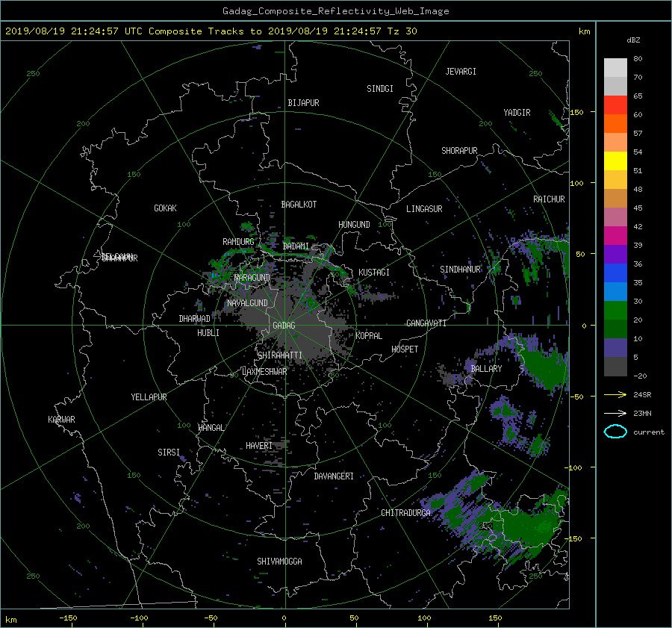Click the CHITRADURGA city label

pyautogui.click(x=406, y=513)
